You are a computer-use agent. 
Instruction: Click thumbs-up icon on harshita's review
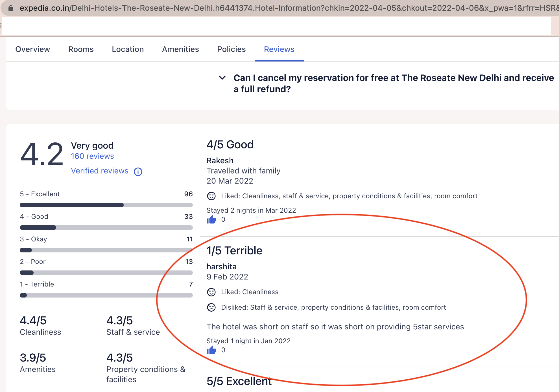coord(211,350)
